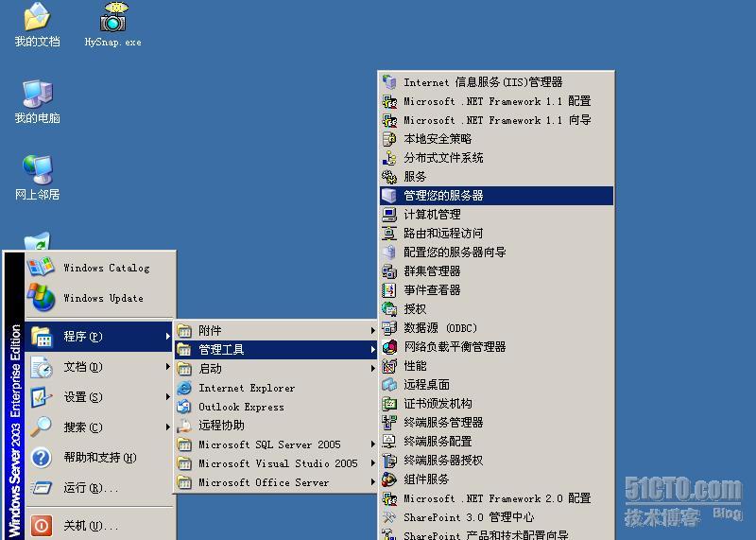This screenshot has width=756, height=540.
Task: Select 管理您的服务器 menu entry
Action: coord(497,196)
